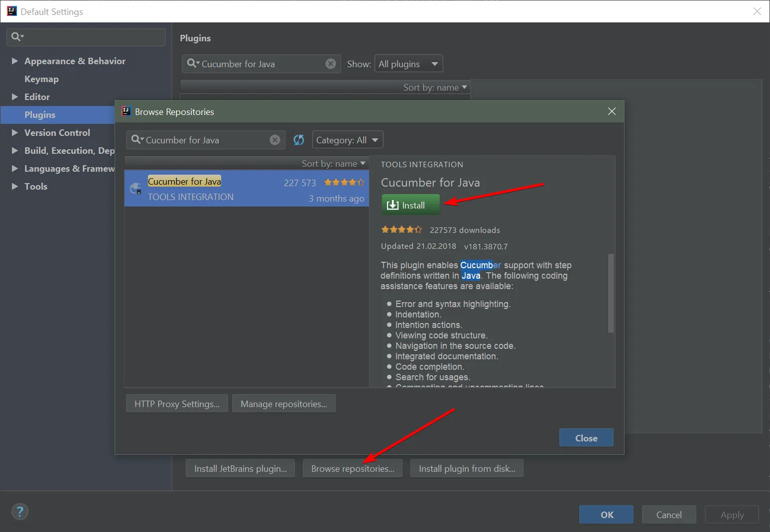Reload the plugin list with the refresh icon
This screenshot has width=770, height=532.
[x=299, y=140]
